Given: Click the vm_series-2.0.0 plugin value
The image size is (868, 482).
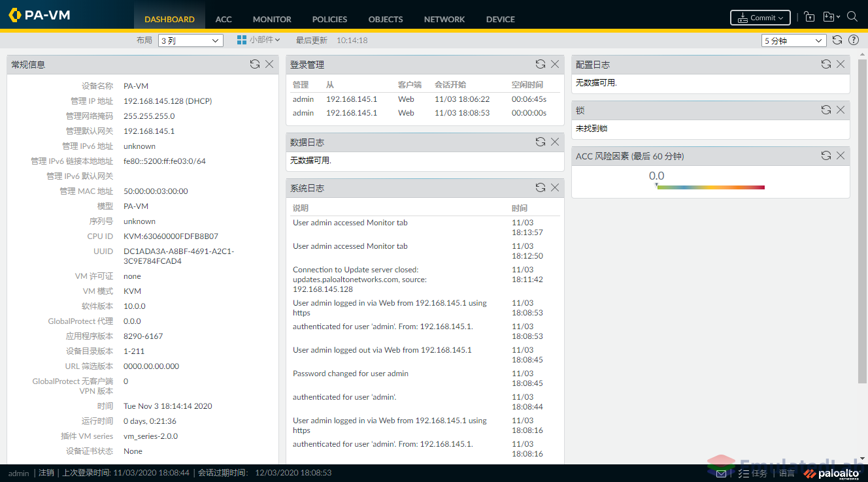Looking at the screenshot, I should click(150, 436).
